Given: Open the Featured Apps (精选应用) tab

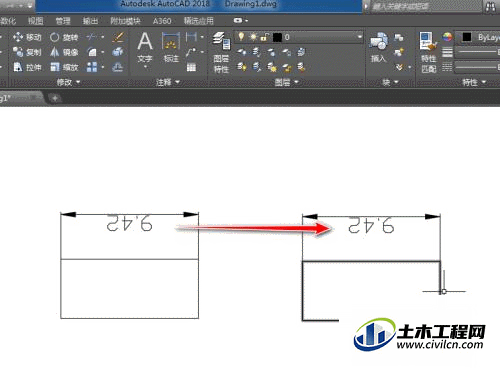Looking at the screenshot, I should [x=199, y=21].
